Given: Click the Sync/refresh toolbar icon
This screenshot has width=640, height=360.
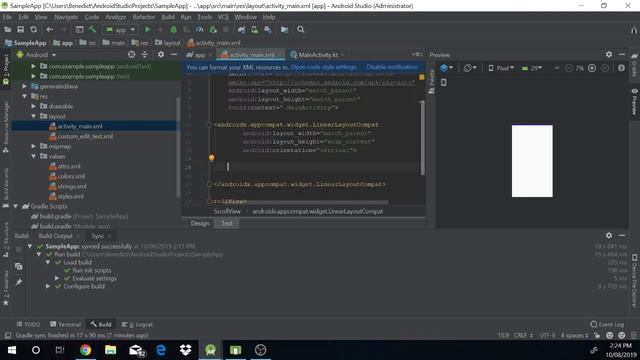Looking at the screenshot, I should click(x=33, y=30).
